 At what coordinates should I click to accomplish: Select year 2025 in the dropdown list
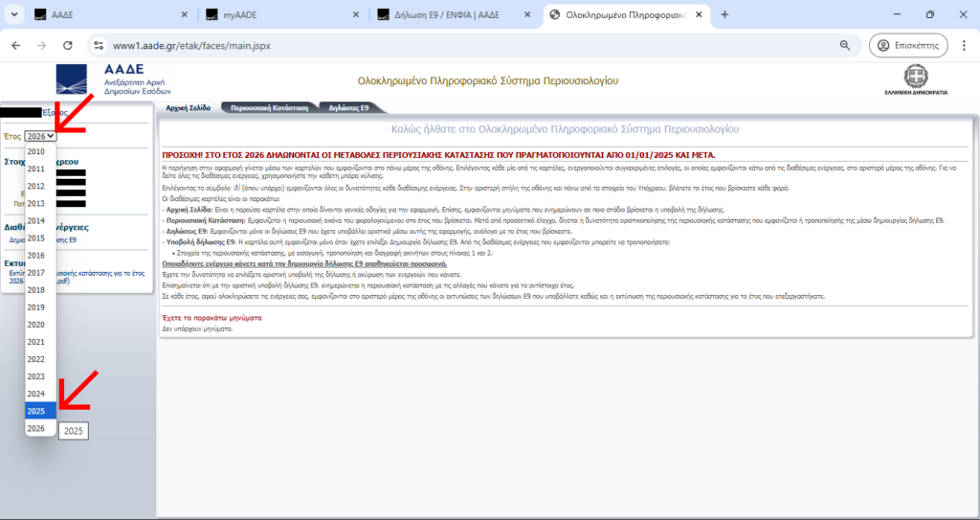point(36,411)
